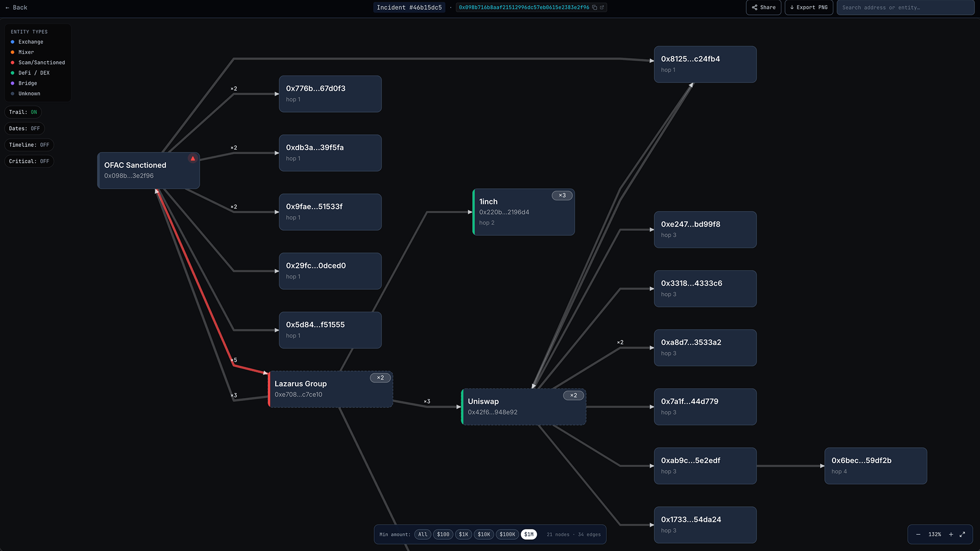Focus the search address or entity field
Image resolution: width=980 pixels, height=551 pixels.
[905, 8]
